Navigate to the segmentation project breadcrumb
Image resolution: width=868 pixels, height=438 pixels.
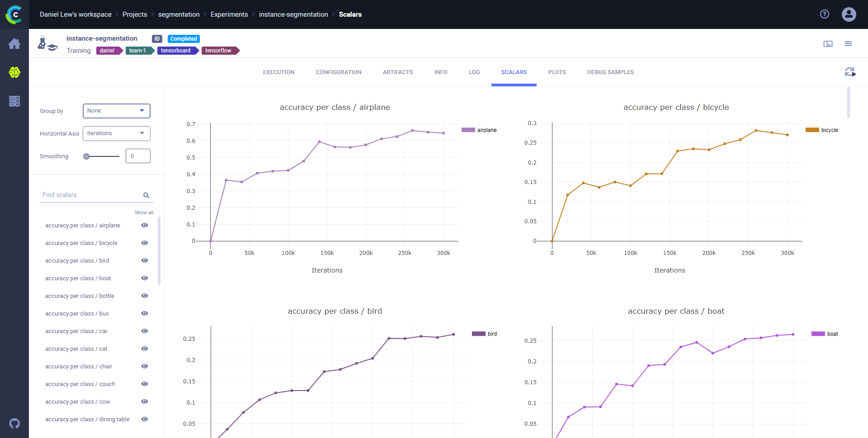179,14
